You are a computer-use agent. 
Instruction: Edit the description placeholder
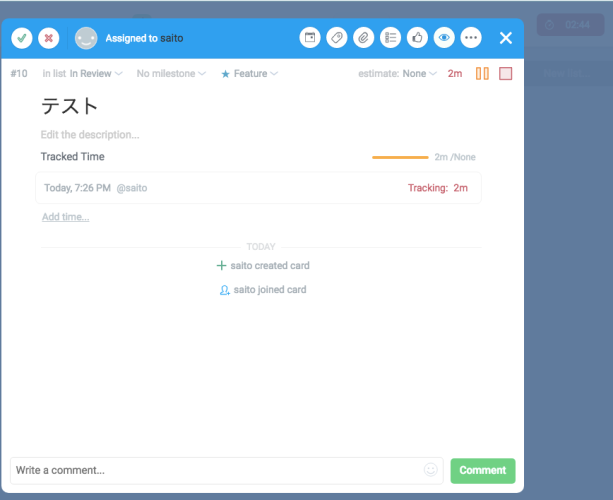90,134
